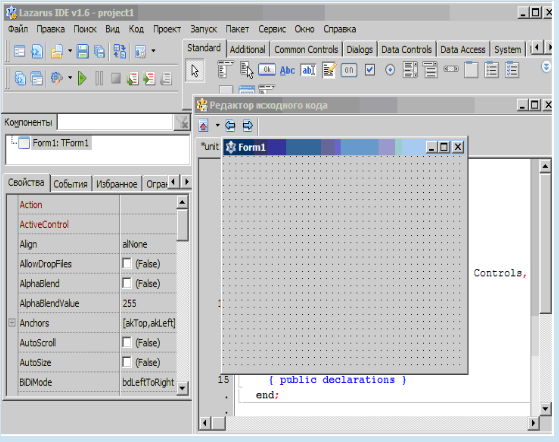The width and height of the screenshot is (559, 442).
Task: Toggle the AutoScroll checkbox
Action: (x=127, y=343)
